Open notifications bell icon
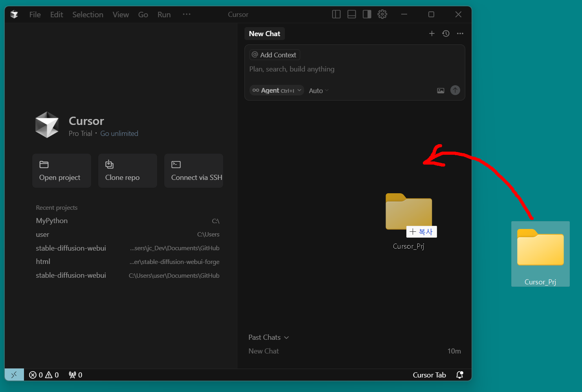Image resolution: width=582 pixels, height=392 pixels. click(x=459, y=375)
